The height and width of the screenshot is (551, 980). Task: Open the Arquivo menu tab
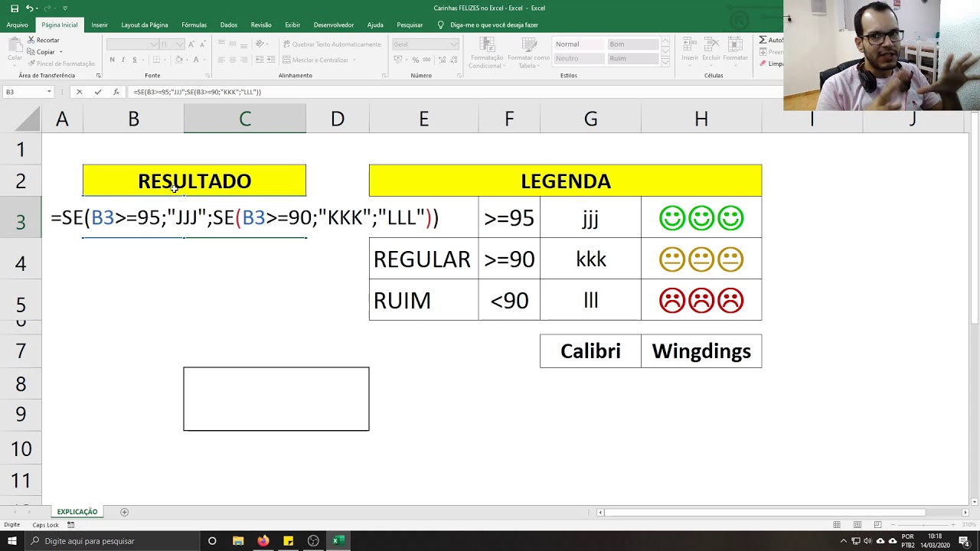(17, 24)
